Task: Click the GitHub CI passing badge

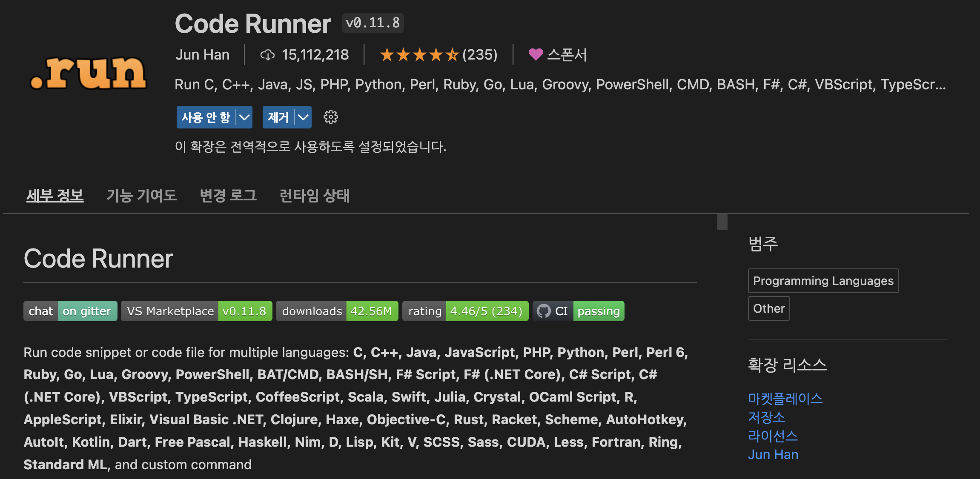Action: click(579, 311)
